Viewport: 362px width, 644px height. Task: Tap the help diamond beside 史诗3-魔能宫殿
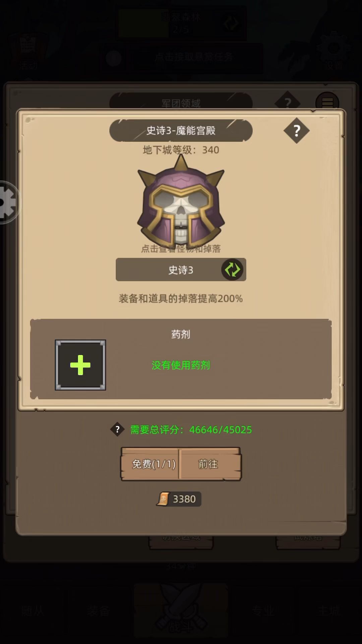(296, 130)
